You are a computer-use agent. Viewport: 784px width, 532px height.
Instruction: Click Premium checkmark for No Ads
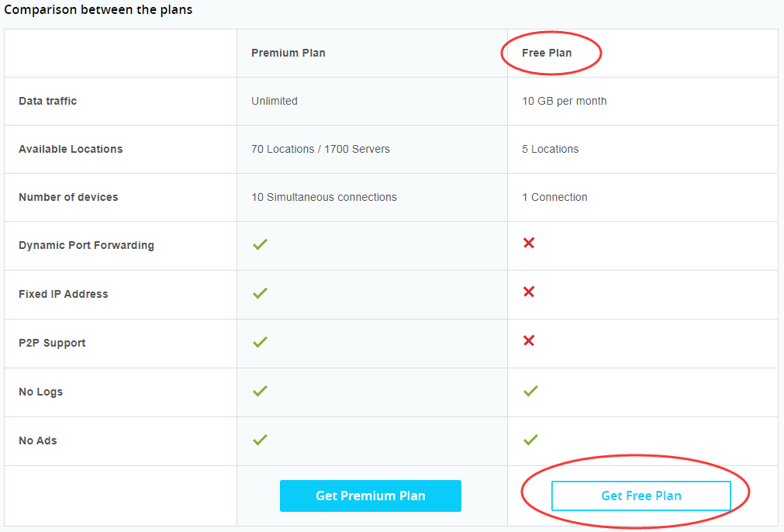pyautogui.click(x=260, y=440)
